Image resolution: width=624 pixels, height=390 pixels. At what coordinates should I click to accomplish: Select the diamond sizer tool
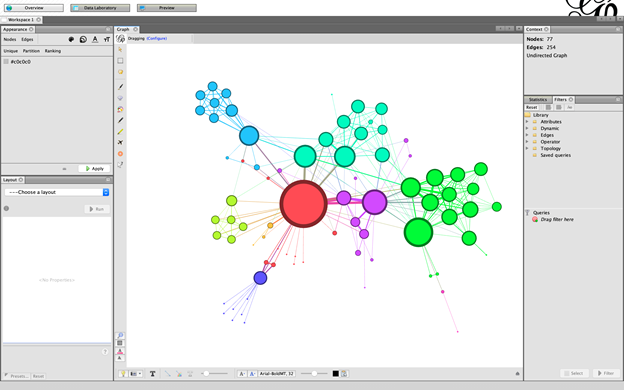tap(120, 98)
